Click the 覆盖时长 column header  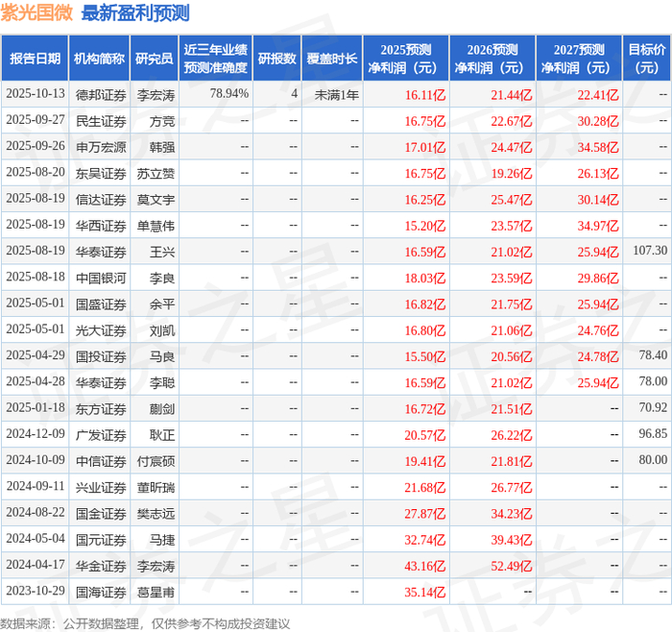point(332,59)
